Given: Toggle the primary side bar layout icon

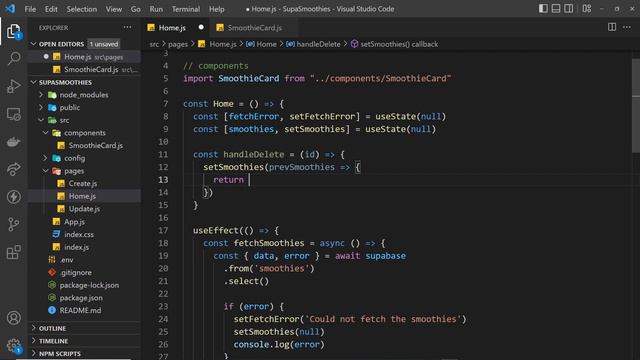Looking at the screenshot, I should 543,9.
